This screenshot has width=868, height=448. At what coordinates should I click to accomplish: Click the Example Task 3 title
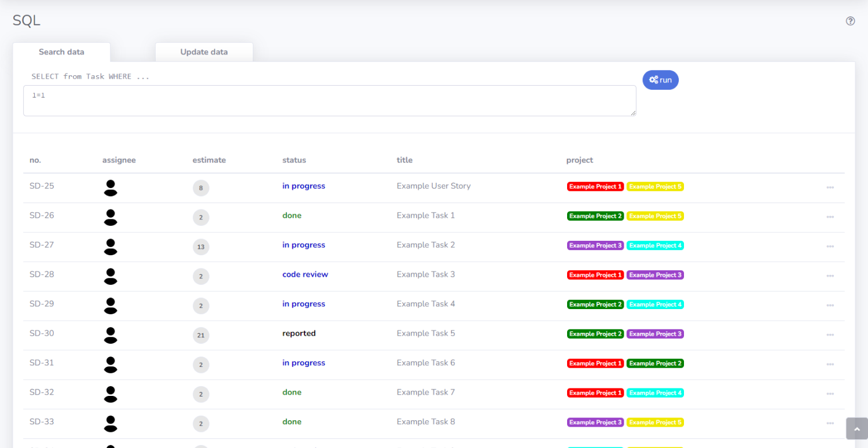coord(426,274)
